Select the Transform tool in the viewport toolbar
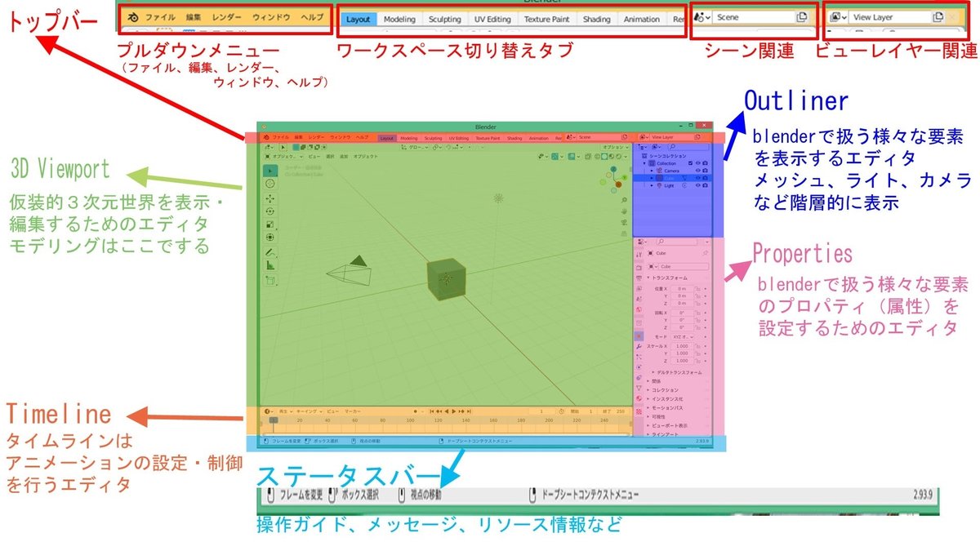The height and width of the screenshot is (551, 980). [270, 238]
